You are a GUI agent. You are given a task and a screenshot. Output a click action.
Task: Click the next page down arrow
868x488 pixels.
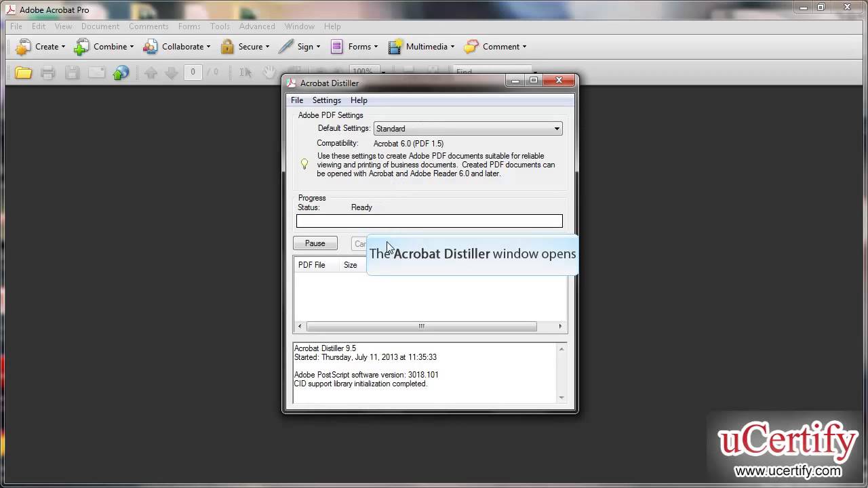tap(172, 73)
